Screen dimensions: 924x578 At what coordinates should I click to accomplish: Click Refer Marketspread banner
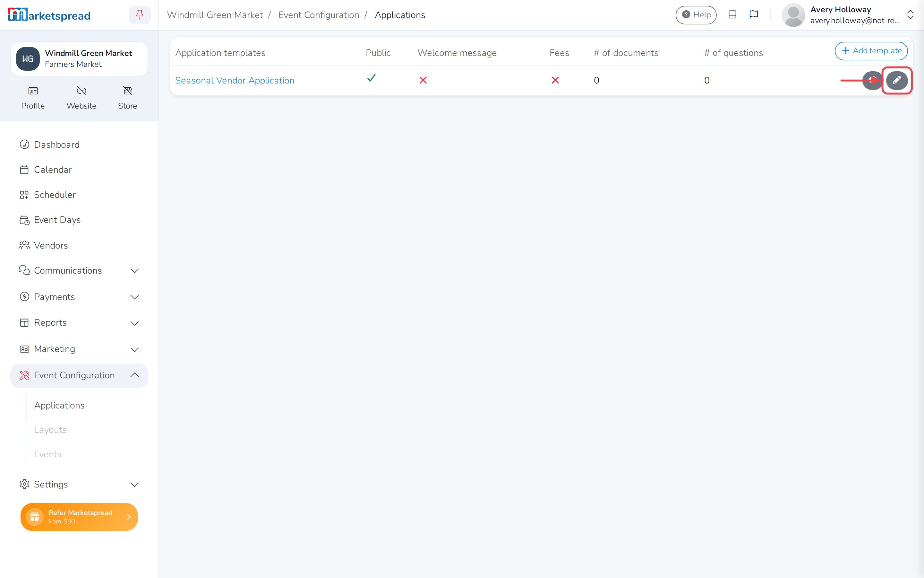click(79, 517)
